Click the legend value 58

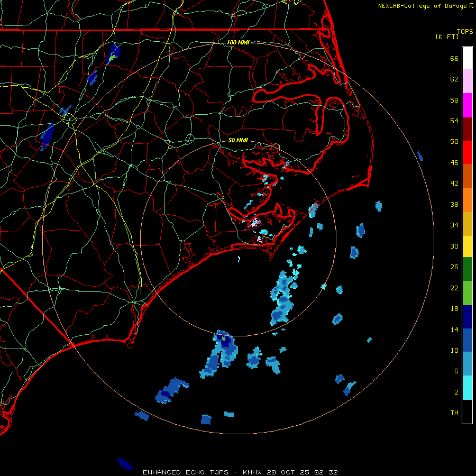click(x=454, y=100)
